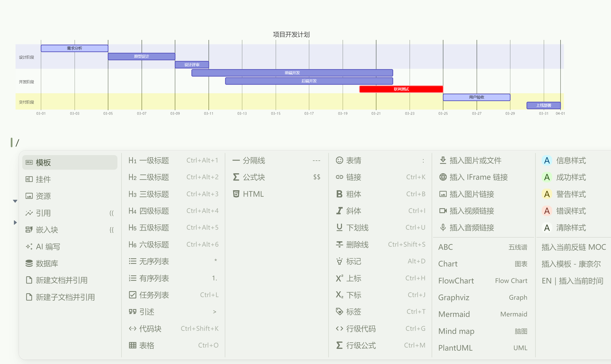Click the 插入音频链接 microphone icon
Screen dimensions: 611x364
point(443,228)
